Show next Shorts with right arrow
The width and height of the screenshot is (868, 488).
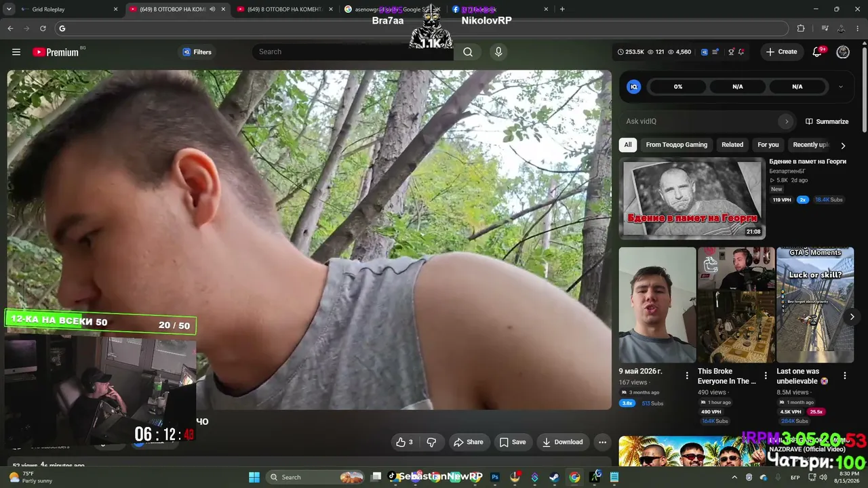pyautogui.click(x=852, y=317)
